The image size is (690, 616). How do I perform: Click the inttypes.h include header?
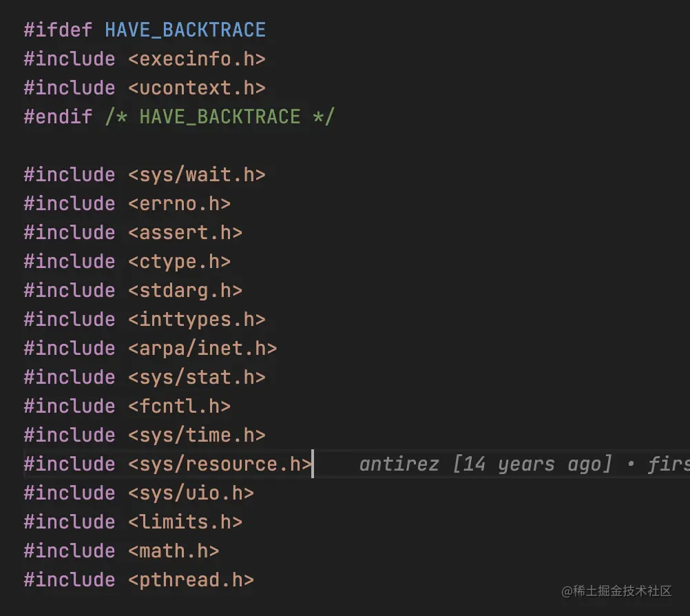196,319
